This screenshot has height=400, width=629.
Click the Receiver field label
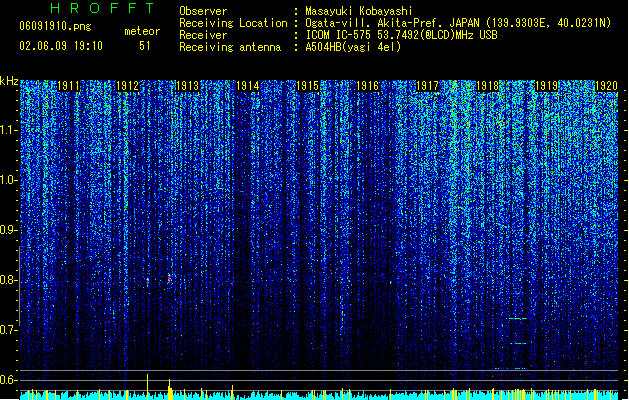[203, 35]
